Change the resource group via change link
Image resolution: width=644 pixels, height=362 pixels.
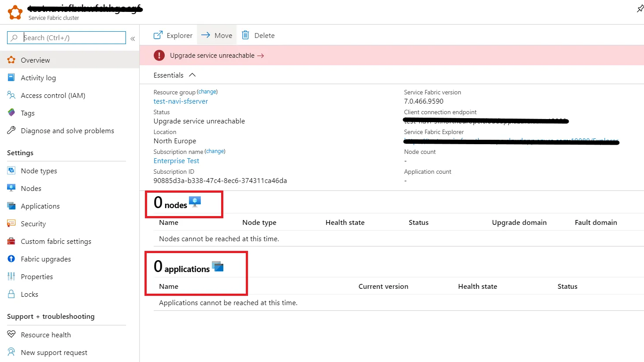(x=207, y=92)
